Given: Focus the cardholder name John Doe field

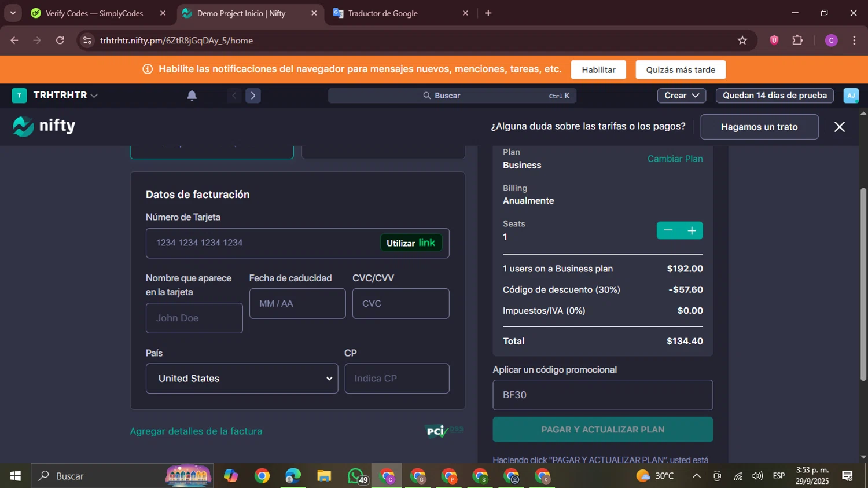Looking at the screenshot, I should 194,318.
